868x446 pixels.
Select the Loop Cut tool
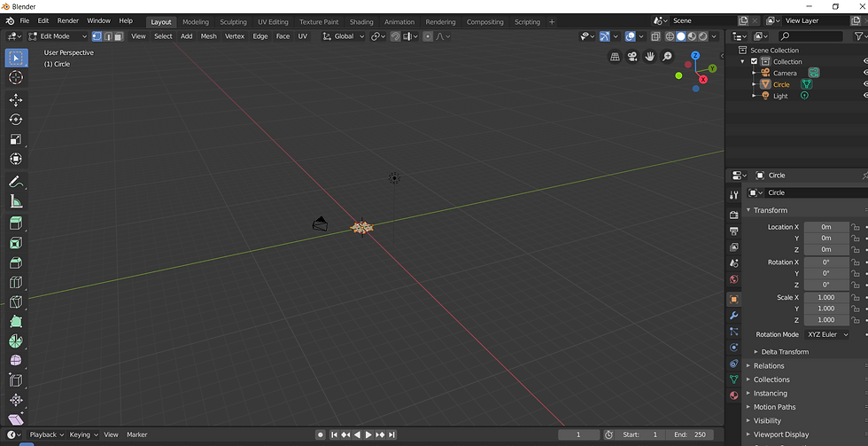[16, 282]
